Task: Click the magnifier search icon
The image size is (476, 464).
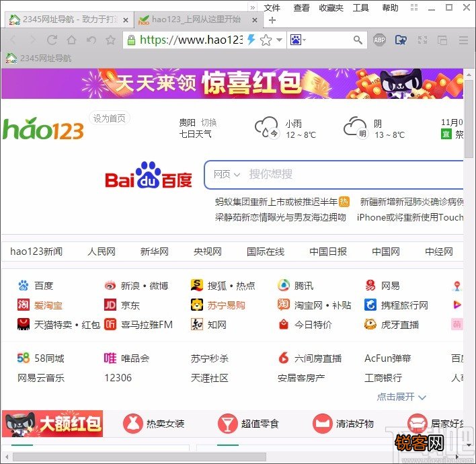Action: [x=358, y=40]
